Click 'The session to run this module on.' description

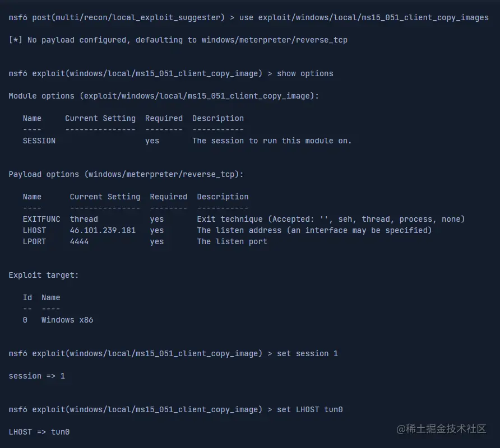[272, 141]
